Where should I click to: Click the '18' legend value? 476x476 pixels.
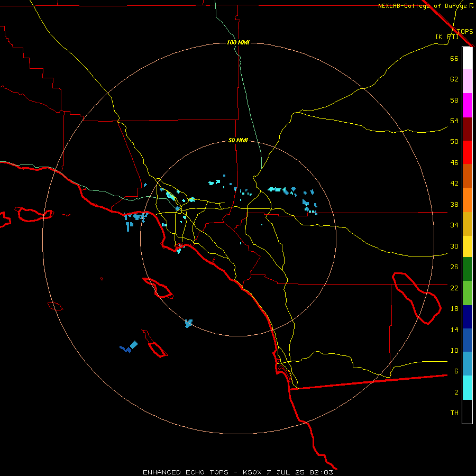click(x=454, y=309)
